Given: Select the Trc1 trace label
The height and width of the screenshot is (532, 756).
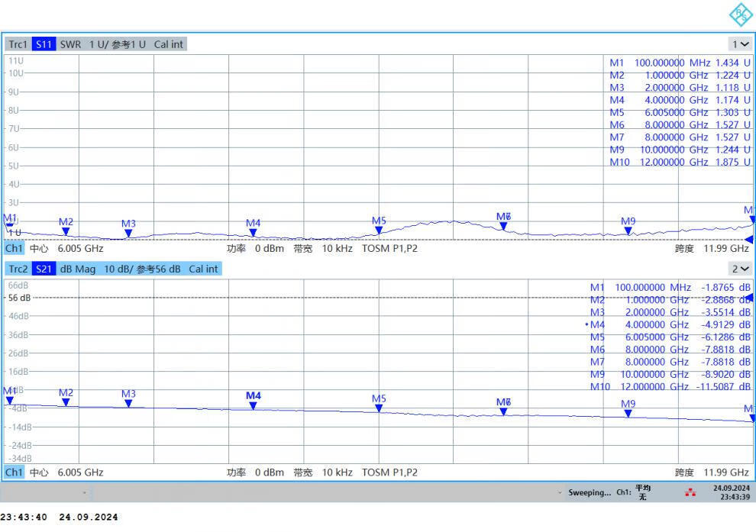Looking at the screenshot, I should pos(18,44).
